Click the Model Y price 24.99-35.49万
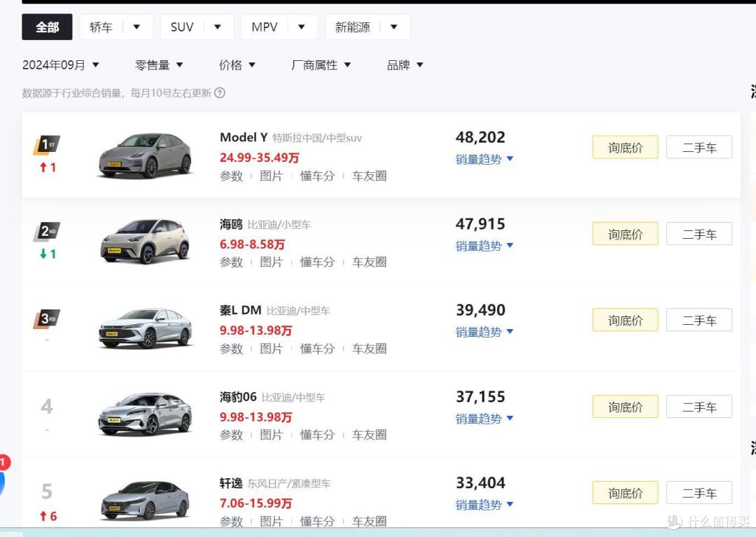This screenshot has height=537, width=756. 260,158
